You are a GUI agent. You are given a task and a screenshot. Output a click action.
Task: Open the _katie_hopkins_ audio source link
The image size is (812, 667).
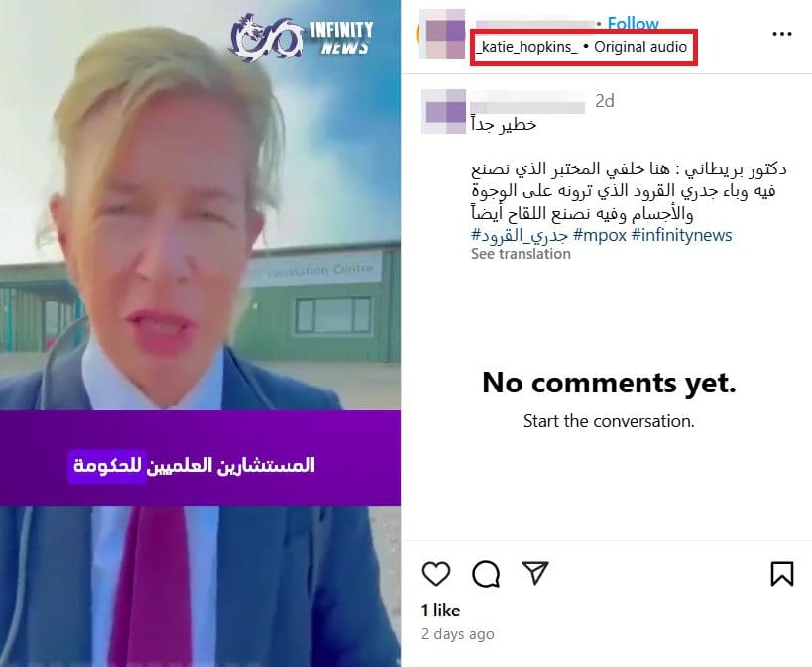[x=526, y=47]
